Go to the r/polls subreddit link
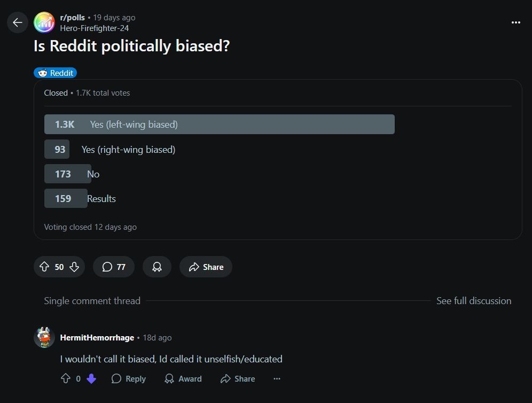Screen dimensions: 532x403 click(72, 18)
